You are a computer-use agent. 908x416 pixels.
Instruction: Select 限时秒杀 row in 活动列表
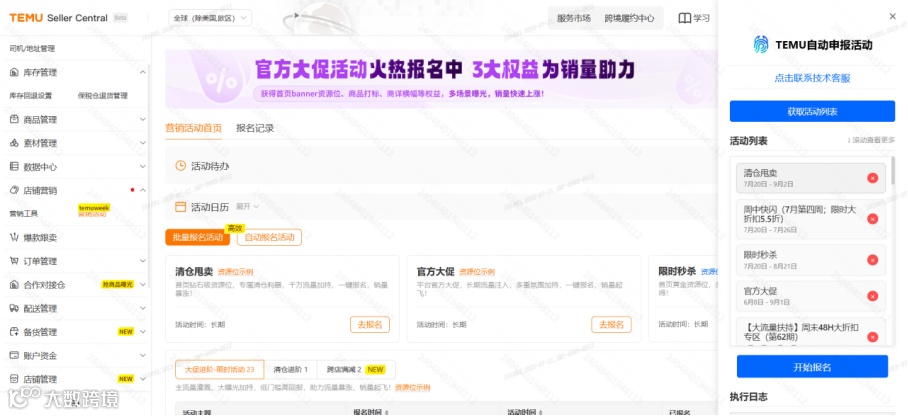[x=811, y=260]
